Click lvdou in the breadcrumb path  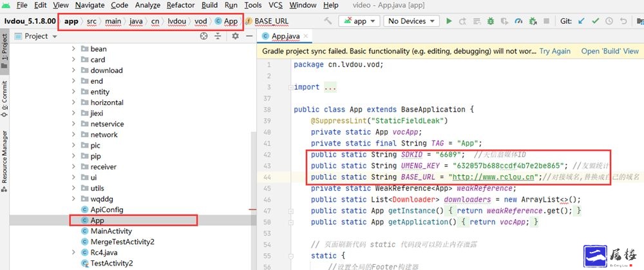point(176,21)
